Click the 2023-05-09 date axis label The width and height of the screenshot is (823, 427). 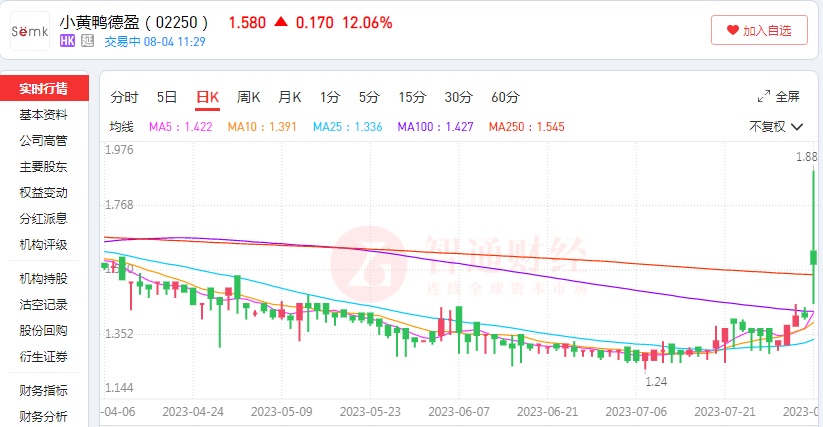pyautogui.click(x=281, y=412)
